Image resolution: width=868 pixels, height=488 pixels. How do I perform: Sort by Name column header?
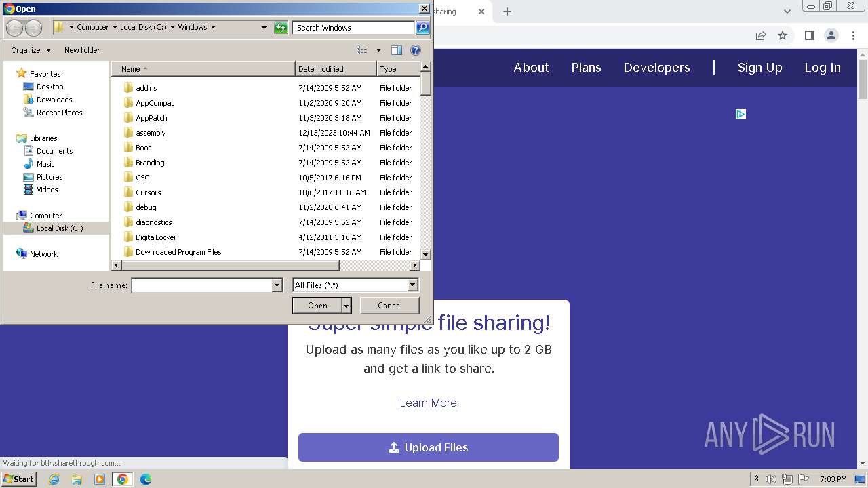(x=203, y=69)
